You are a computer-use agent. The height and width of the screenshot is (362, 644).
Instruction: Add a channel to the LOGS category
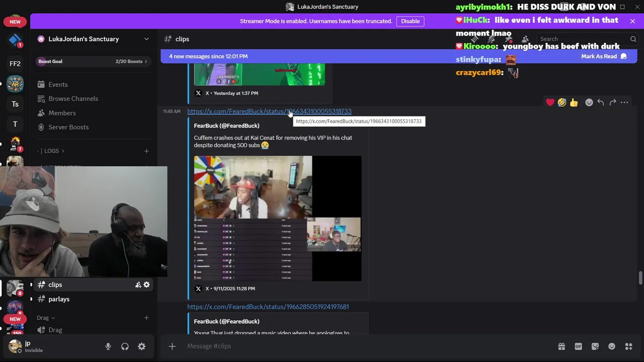click(146, 151)
